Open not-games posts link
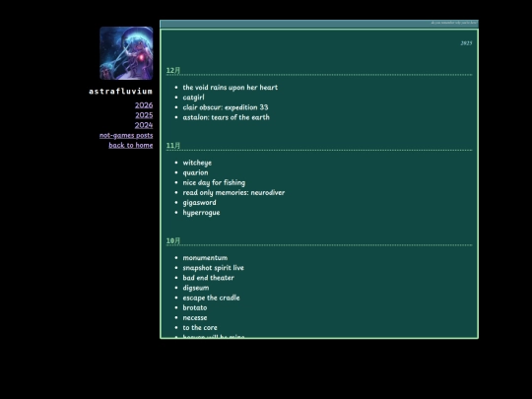This screenshot has width=532, height=399. (126, 135)
